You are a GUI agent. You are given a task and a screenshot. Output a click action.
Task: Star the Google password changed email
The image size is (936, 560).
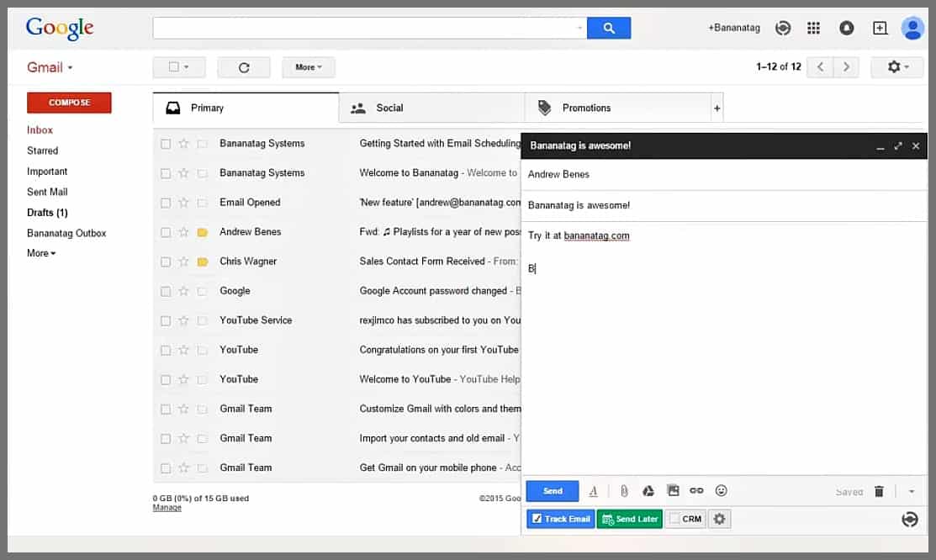pos(183,291)
